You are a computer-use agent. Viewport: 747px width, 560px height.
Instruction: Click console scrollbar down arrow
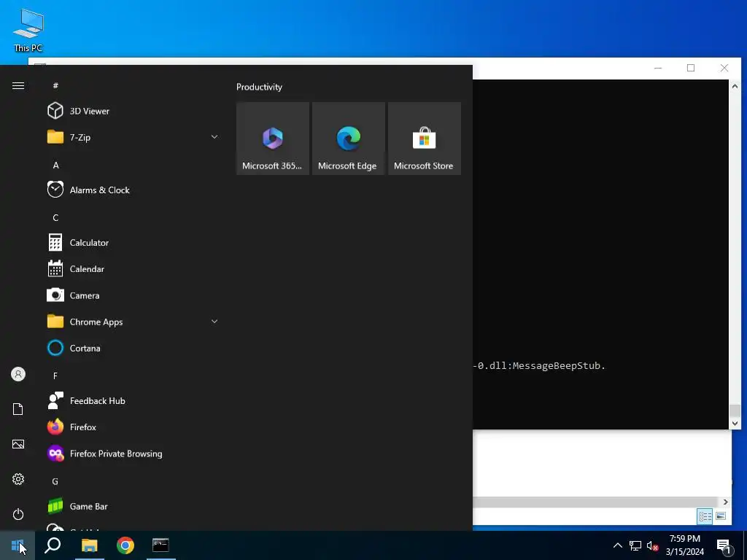[735, 423]
